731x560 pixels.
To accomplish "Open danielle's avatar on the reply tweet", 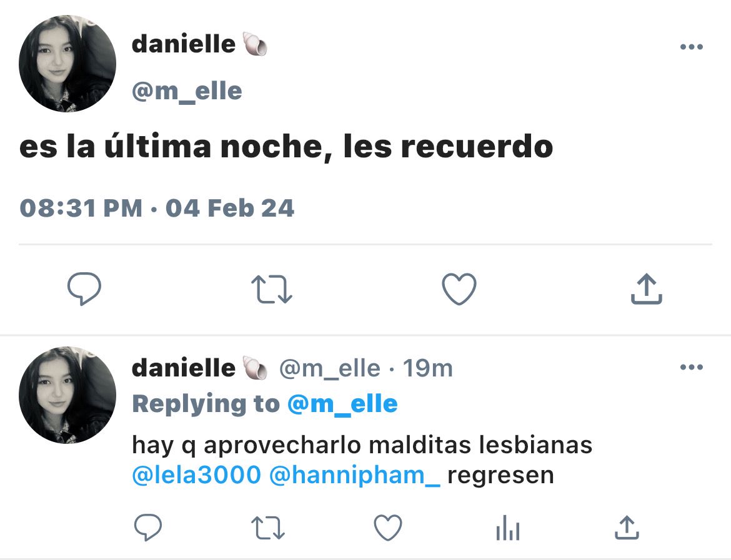I will tap(67, 395).
